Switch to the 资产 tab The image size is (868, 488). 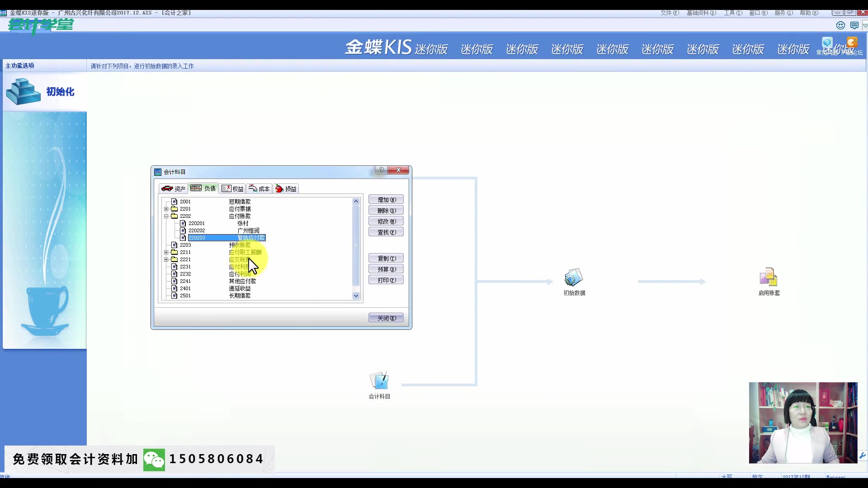(174, 188)
